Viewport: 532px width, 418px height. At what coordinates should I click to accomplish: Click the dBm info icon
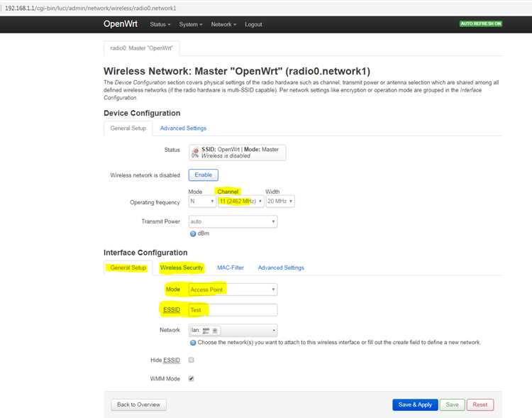pos(193,233)
